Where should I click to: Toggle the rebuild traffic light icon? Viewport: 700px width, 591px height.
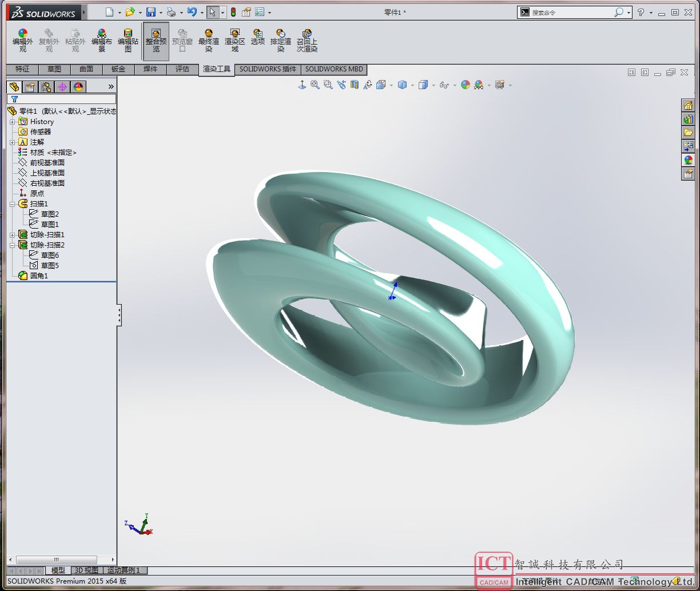coord(233,12)
